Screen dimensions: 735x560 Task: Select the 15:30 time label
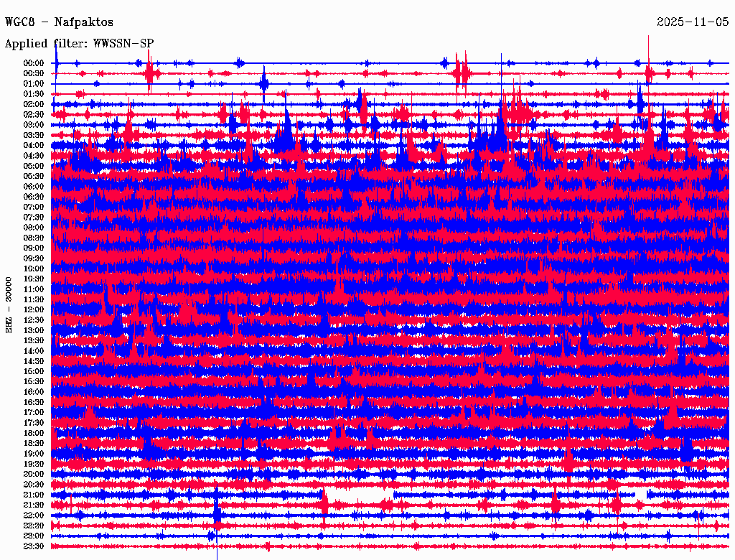pyautogui.click(x=34, y=382)
